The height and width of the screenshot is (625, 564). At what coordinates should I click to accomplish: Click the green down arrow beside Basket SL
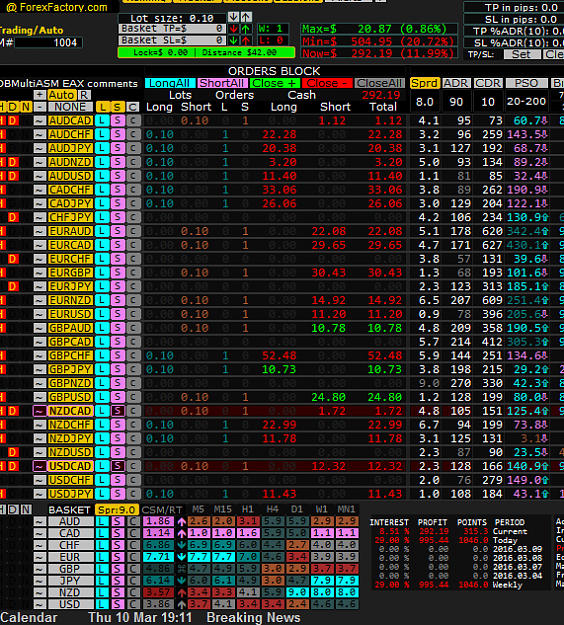click(x=233, y=41)
